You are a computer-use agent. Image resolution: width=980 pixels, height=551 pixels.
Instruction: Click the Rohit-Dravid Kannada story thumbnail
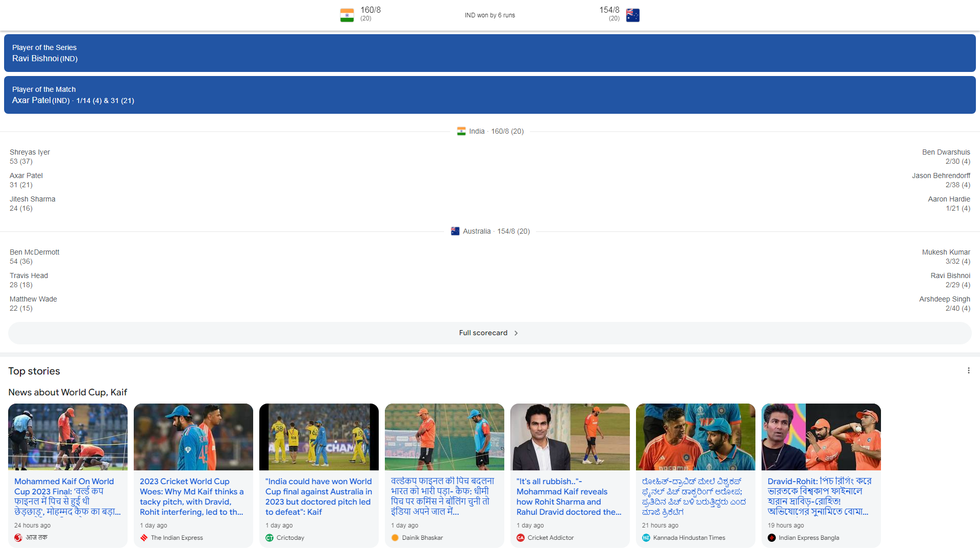[695, 437]
